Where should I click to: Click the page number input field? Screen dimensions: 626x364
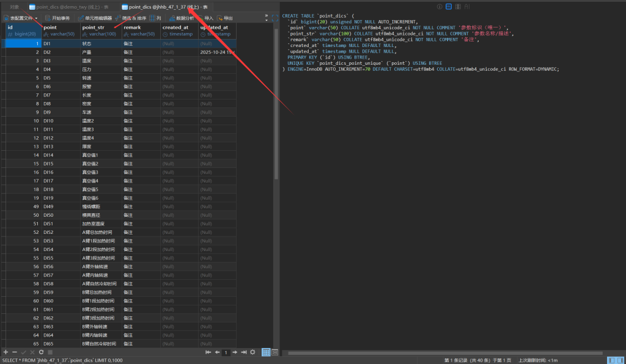click(226, 352)
